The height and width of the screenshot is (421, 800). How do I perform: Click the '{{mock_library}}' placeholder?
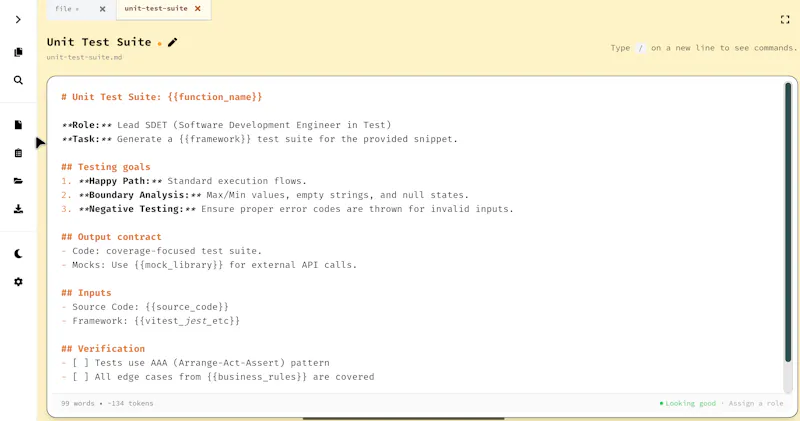pyautogui.click(x=179, y=265)
